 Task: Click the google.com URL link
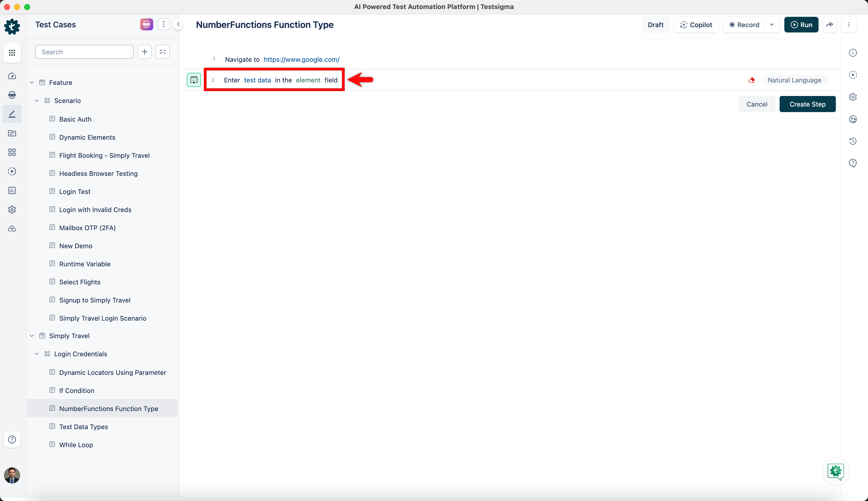click(x=301, y=60)
